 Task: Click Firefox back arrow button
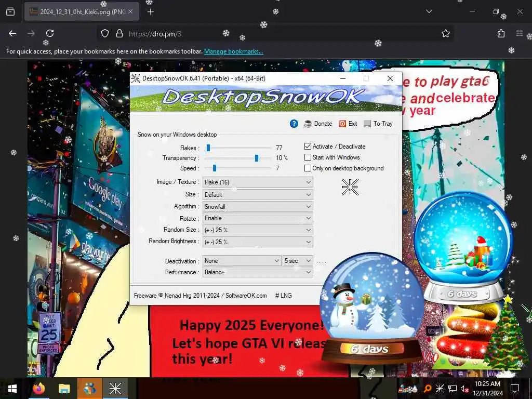[12, 33]
